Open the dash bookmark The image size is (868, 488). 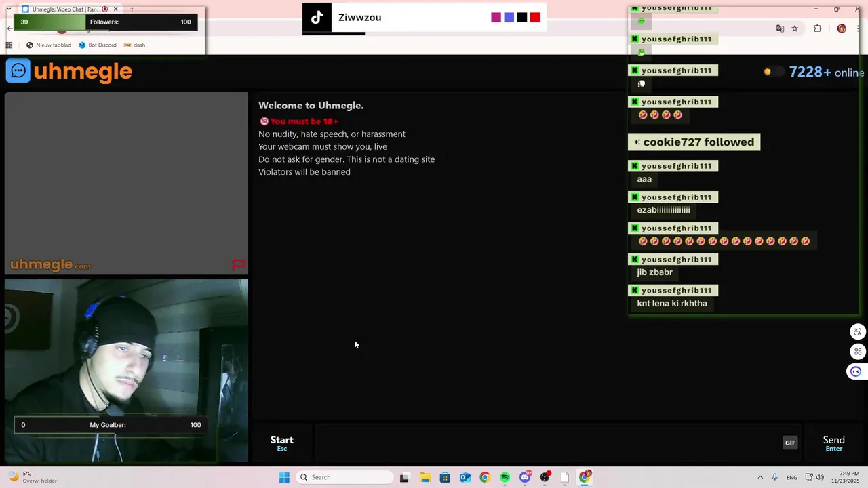134,45
